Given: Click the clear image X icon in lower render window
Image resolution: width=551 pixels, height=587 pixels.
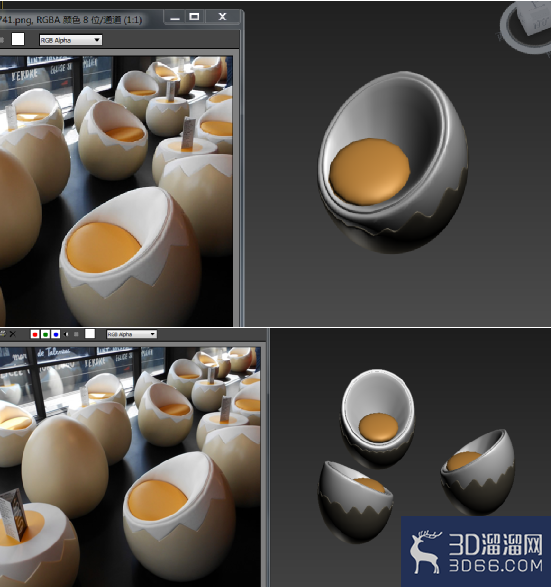Looking at the screenshot, I should [x=13, y=334].
